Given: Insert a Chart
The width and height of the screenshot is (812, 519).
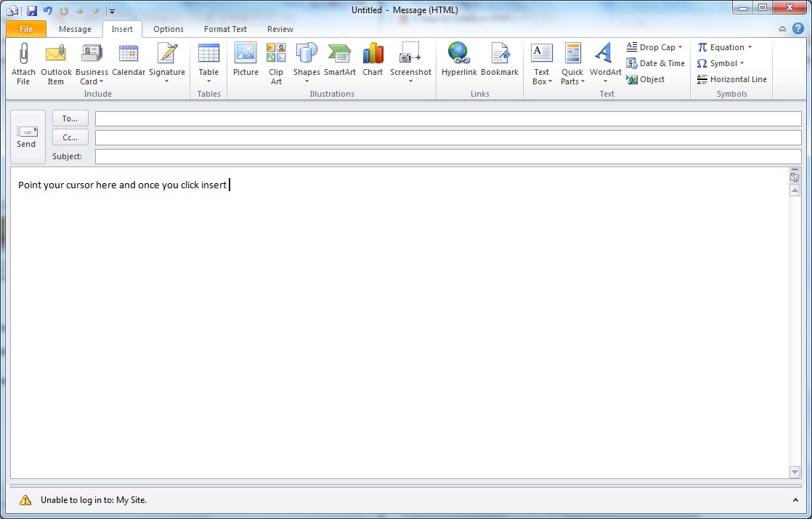Looking at the screenshot, I should pyautogui.click(x=373, y=59).
